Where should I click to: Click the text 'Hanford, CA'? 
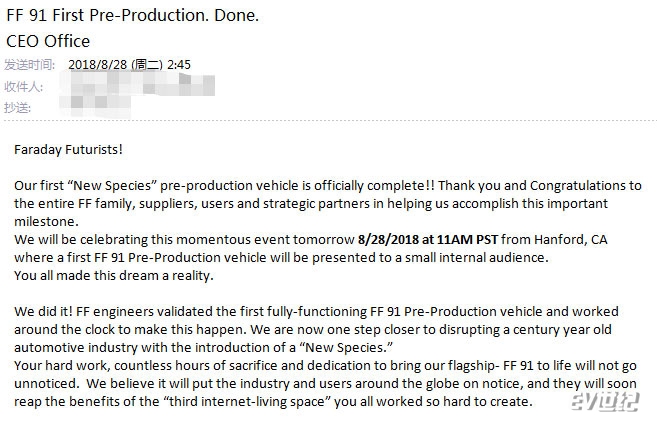(571, 240)
